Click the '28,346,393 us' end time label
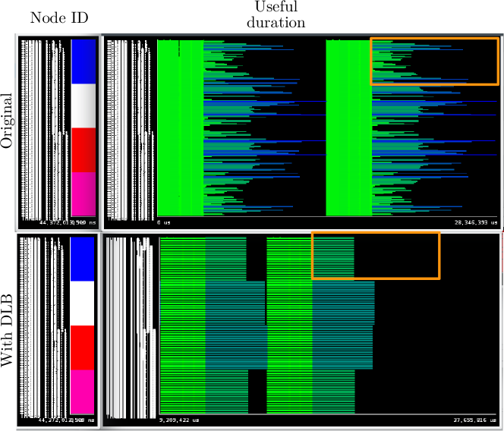 pyautogui.click(x=476, y=222)
